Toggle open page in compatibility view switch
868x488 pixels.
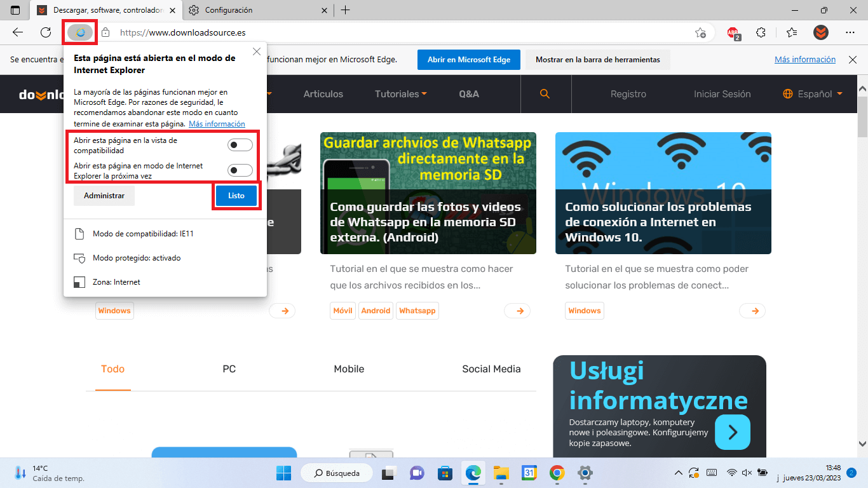tap(240, 146)
